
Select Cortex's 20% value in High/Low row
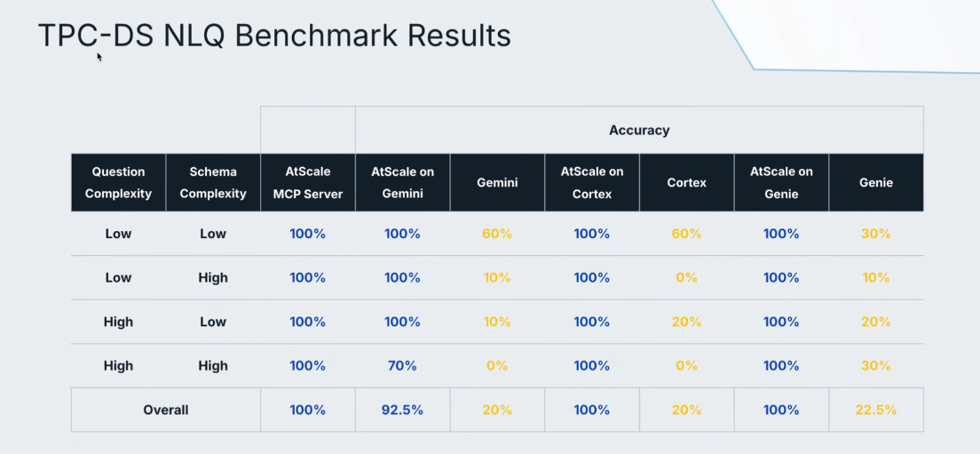[686, 322]
